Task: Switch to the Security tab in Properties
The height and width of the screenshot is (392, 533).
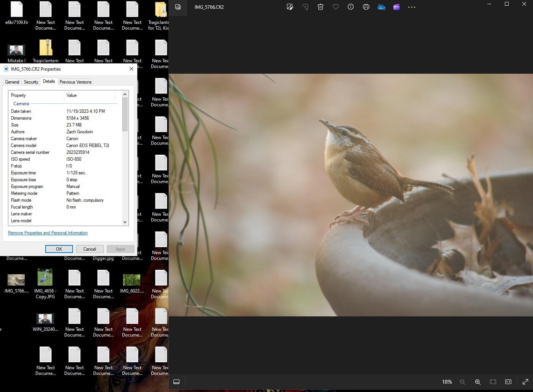Action: pos(31,82)
